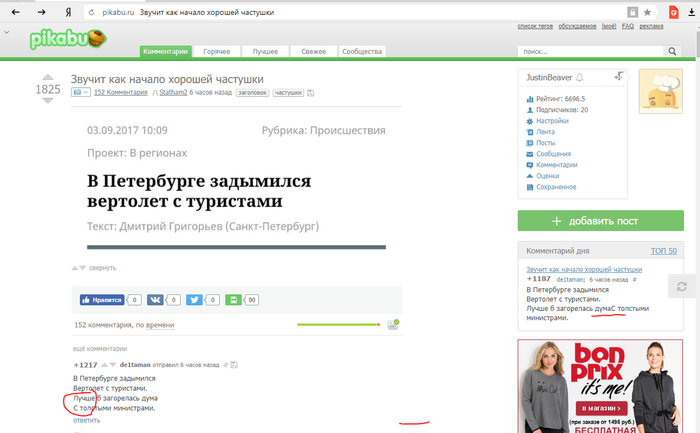Viewport: 700px width, 433px height.
Task: Open the 'Сообщества' tab
Action: [361, 51]
